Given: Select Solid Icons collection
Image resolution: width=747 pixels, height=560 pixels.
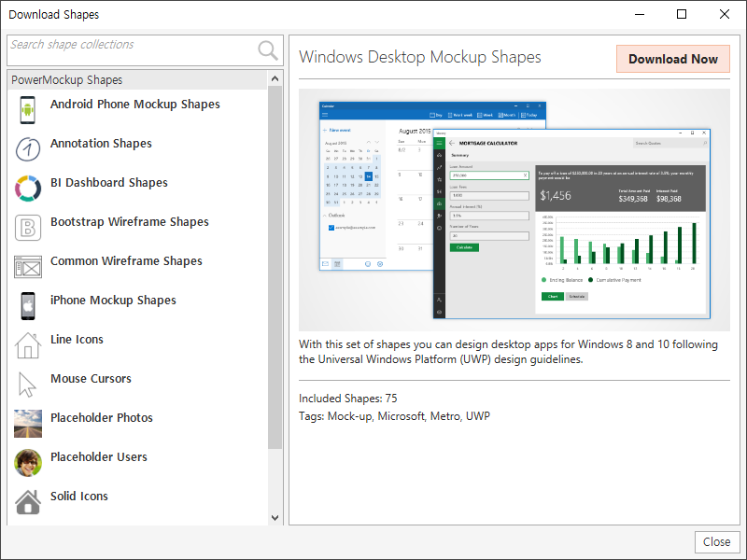Looking at the screenshot, I should (x=137, y=502).
